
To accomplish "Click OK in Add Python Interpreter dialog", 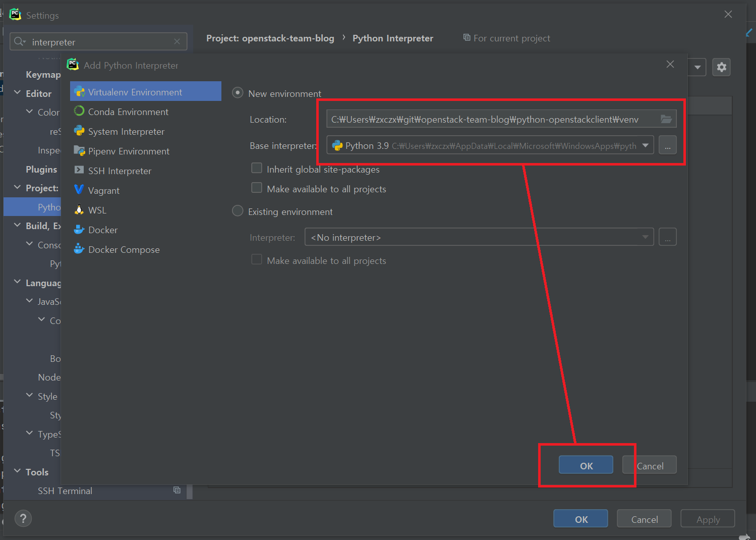I will click(586, 465).
